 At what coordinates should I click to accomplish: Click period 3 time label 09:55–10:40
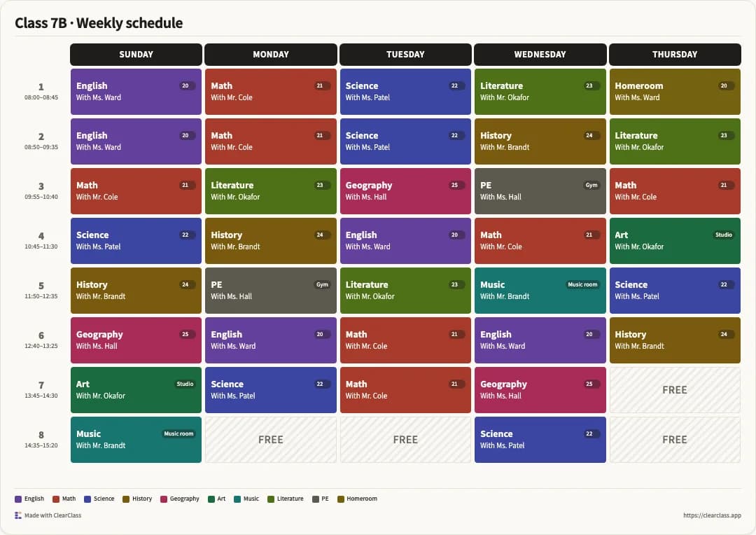[x=41, y=197]
